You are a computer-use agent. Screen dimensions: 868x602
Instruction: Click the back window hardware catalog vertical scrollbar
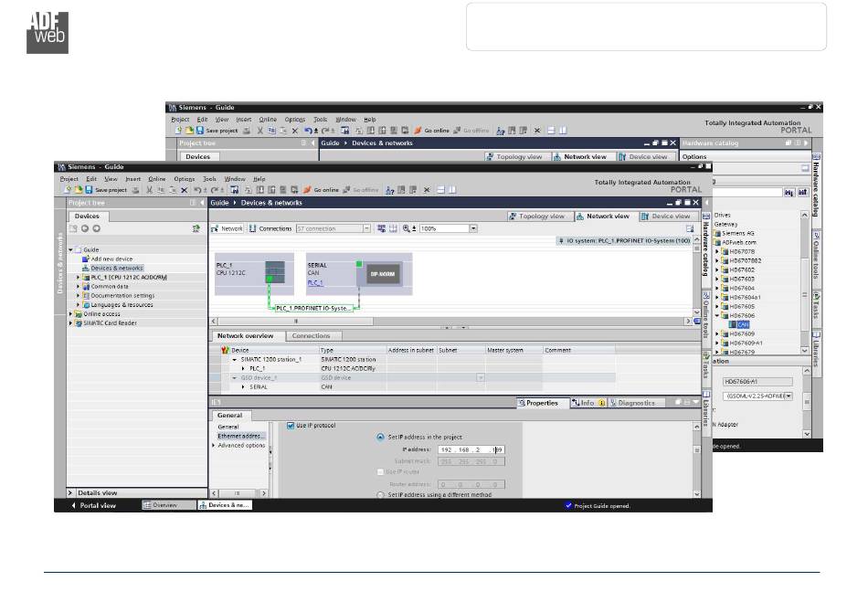pyautogui.click(x=805, y=283)
